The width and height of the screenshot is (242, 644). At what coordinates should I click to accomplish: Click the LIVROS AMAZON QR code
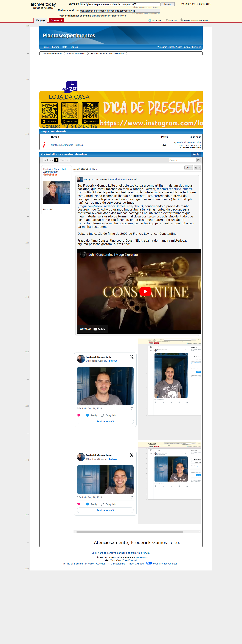pyautogui.click(x=91, y=113)
